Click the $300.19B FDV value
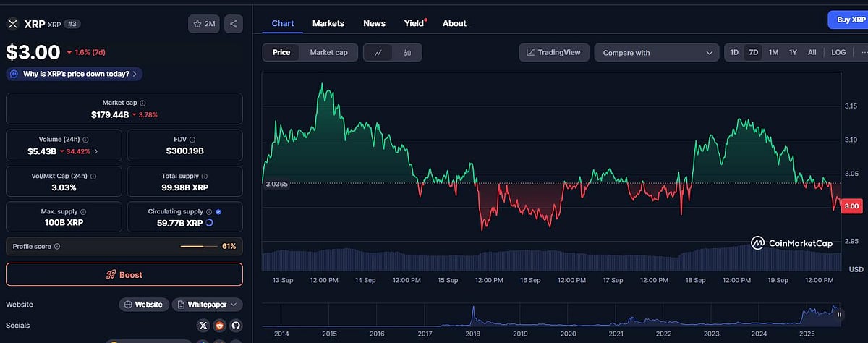Image resolution: width=868 pixels, height=343 pixels. click(185, 151)
